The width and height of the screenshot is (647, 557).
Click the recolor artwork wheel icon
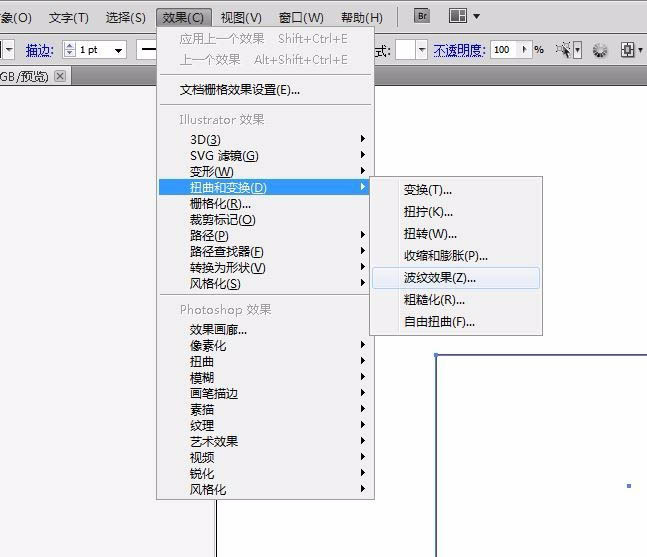click(x=600, y=50)
